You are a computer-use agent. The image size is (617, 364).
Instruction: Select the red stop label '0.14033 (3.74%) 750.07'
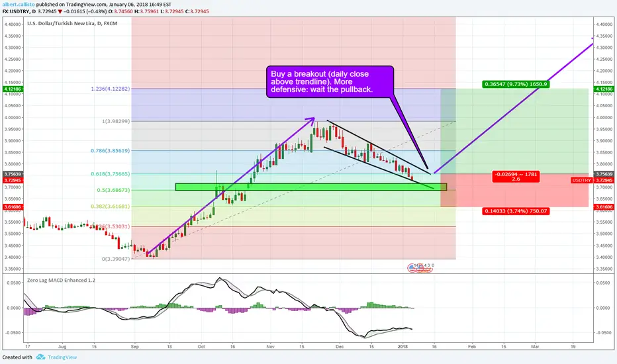pyautogui.click(x=516, y=211)
